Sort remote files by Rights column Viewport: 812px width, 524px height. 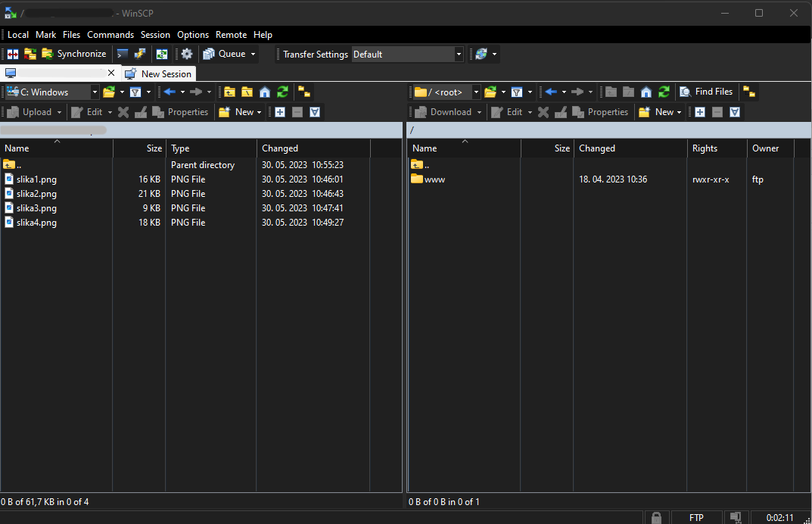coord(717,148)
